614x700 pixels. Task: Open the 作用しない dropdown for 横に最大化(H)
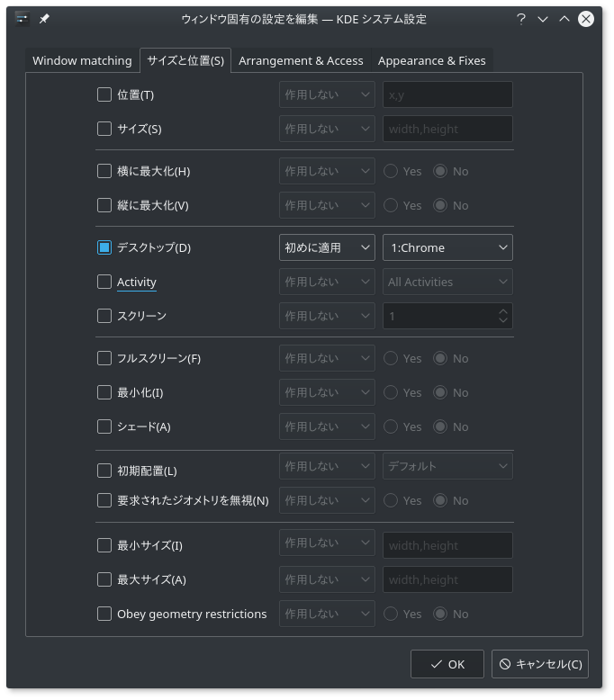(x=327, y=172)
